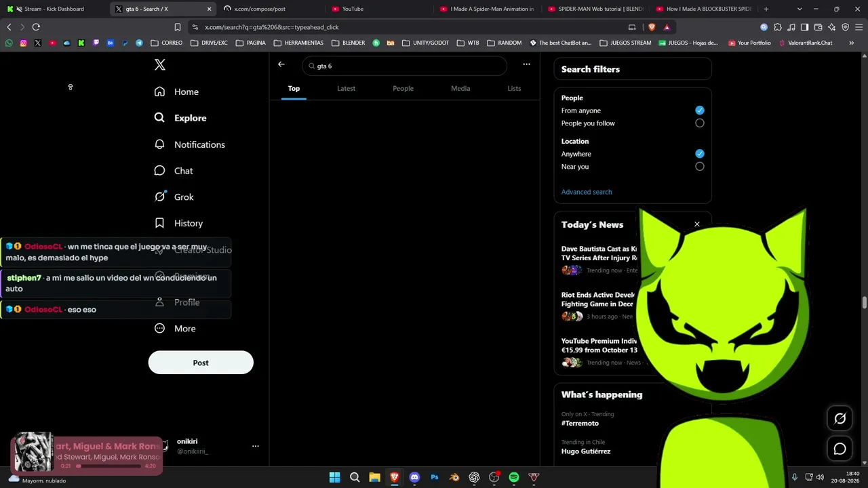Open Notifications in the X sidebar
Image resolution: width=868 pixels, height=488 pixels.
pyautogui.click(x=189, y=144)
